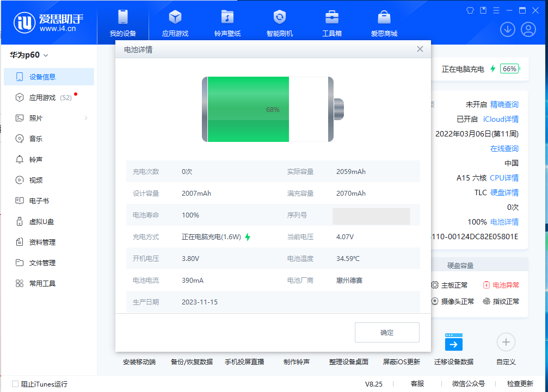Image resolution: width=548 pixels, height=392 pixels.
Task: Switch to the 我的设备 tab
Action: click(123, 23)
